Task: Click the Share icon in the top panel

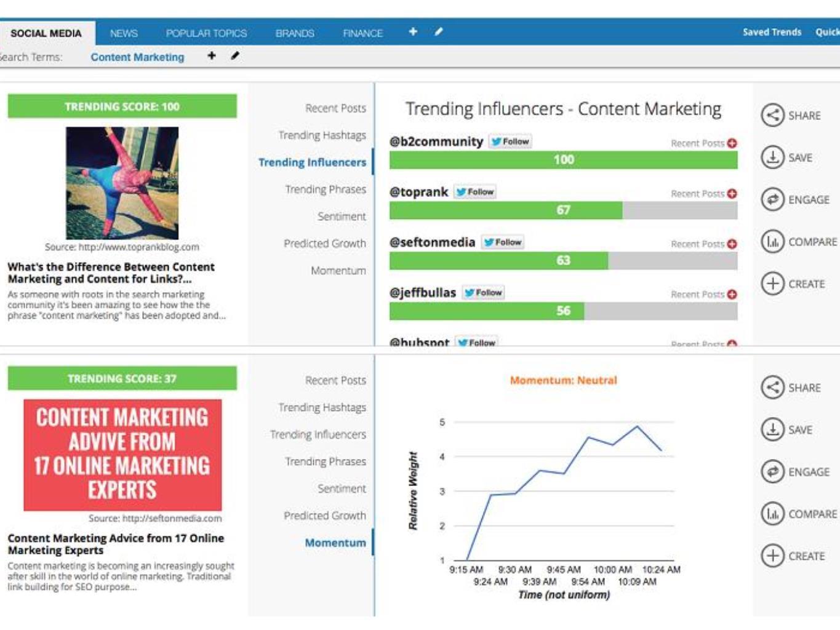Action: pos(772,115)
